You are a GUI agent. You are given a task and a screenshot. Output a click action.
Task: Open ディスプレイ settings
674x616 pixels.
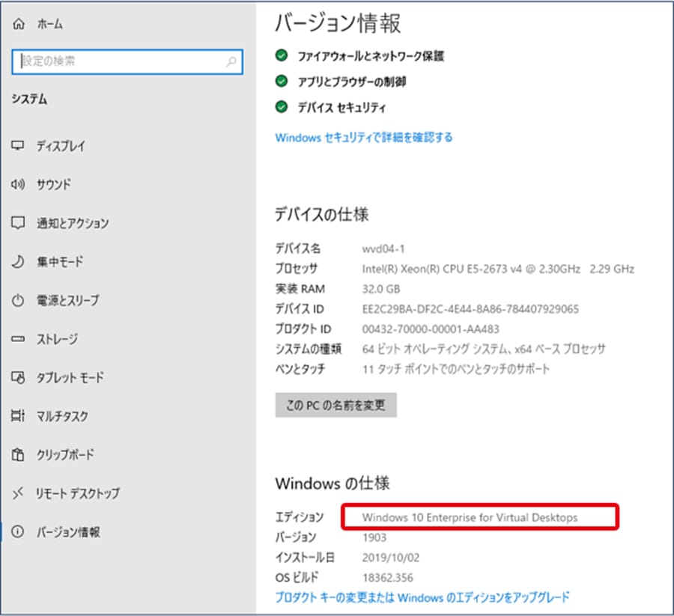[x=61, y=146]
